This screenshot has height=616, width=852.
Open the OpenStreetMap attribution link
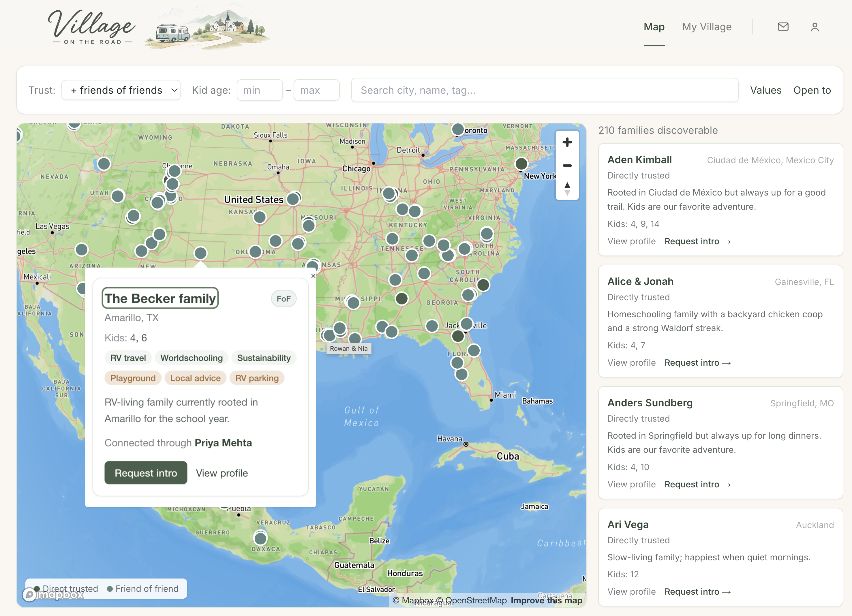[472, 601]
